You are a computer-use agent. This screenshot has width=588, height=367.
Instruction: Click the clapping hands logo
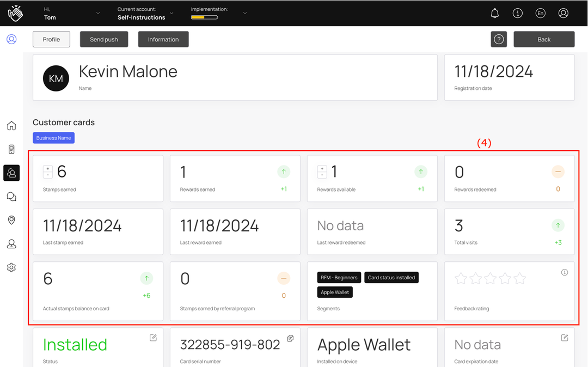pos(15,13)
